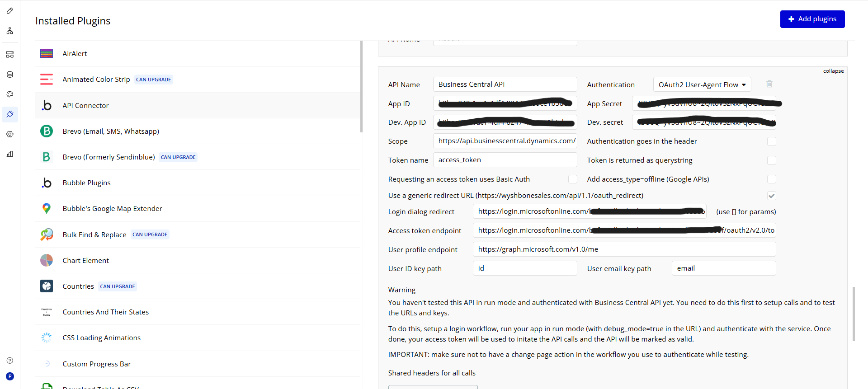Select the Bubble Plugins entry
Viewport: 868px width, 389px height.
point(198,183)
